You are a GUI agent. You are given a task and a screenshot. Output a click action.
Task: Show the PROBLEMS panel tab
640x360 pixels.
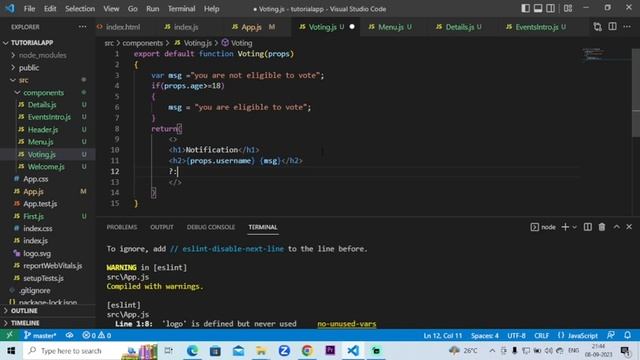[122, 227]
